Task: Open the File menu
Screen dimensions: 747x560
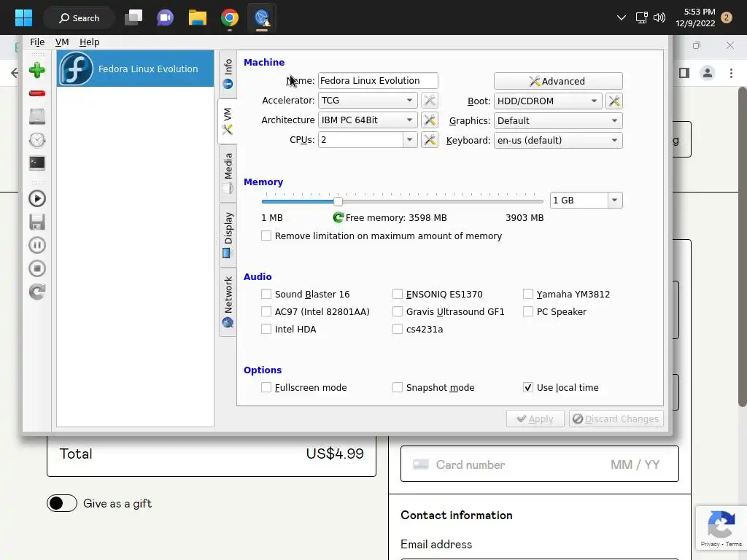Action: (37, 42)
